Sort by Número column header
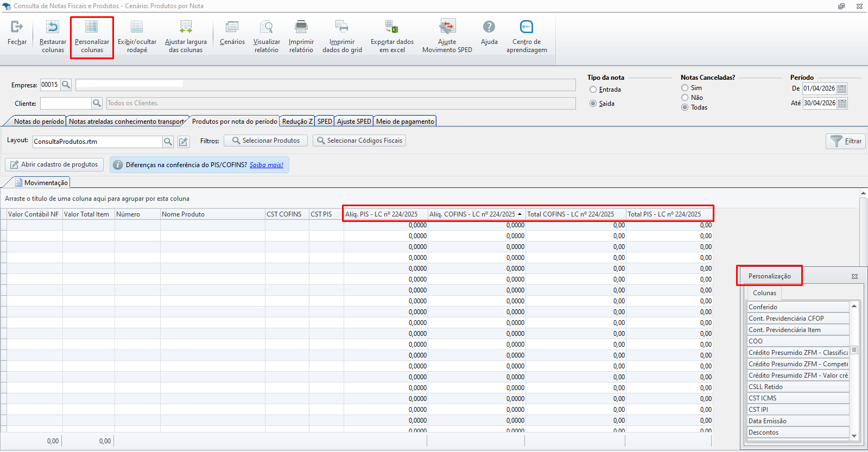The image size is (868, 452). (x=137, y=214)
